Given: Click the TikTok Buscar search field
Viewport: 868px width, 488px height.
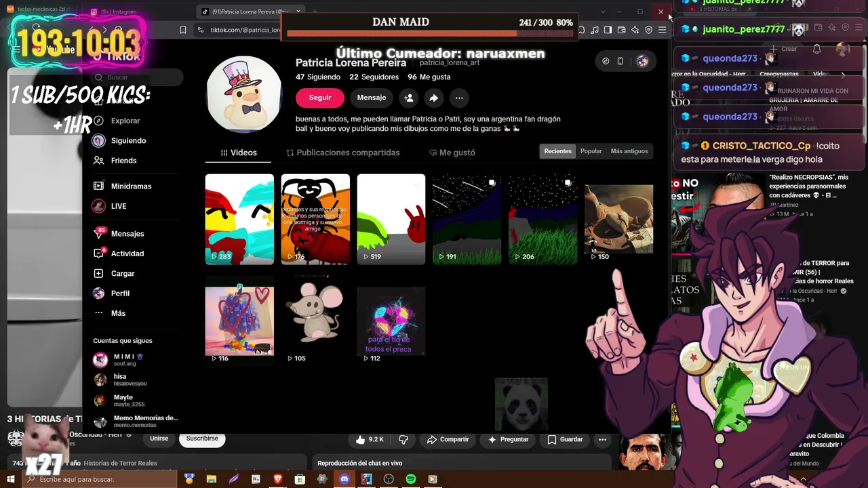Looking at the screenshot, I should click(x=136, y=77).
